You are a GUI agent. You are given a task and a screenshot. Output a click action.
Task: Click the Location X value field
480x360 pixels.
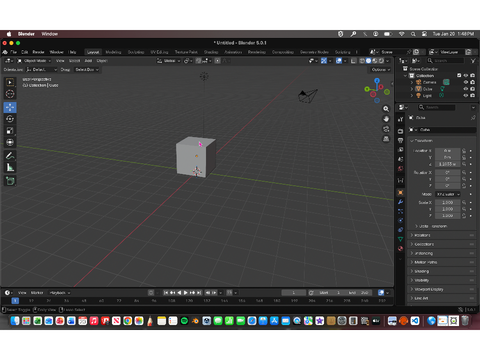tap(447, 151)
